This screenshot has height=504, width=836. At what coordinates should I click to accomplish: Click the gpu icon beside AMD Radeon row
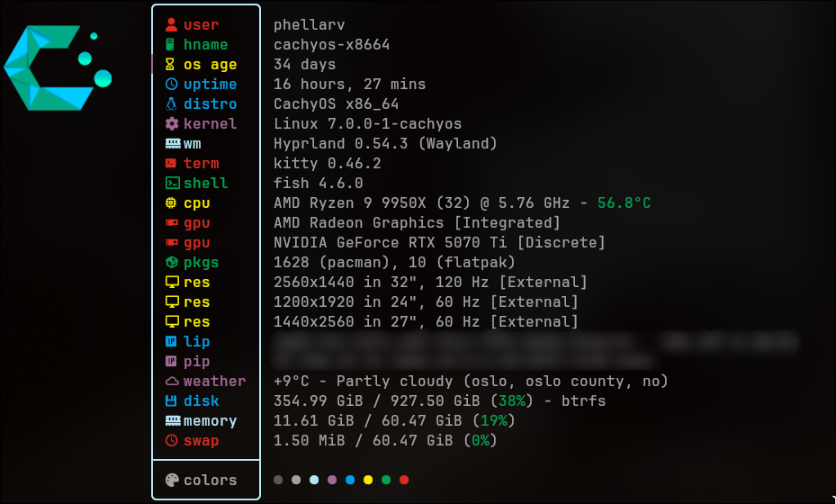171,222
